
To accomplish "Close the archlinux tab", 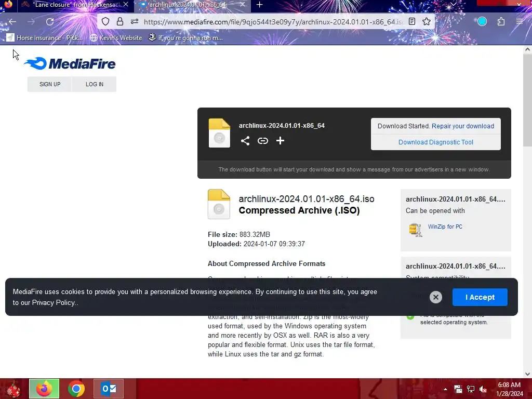I will 242,5.
